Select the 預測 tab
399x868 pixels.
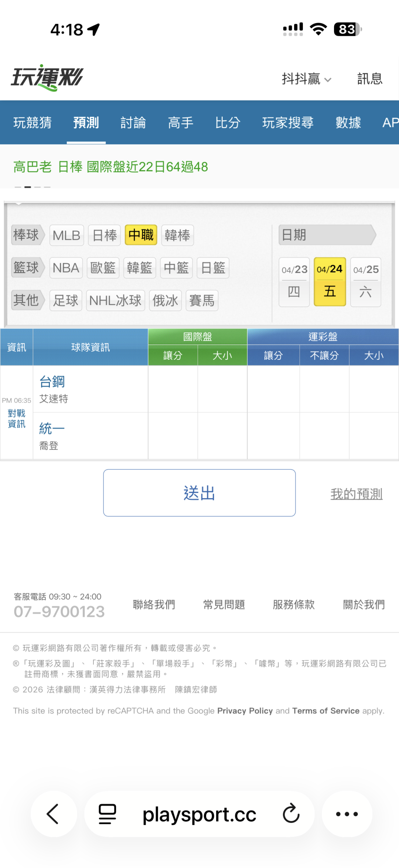(86, 122)
